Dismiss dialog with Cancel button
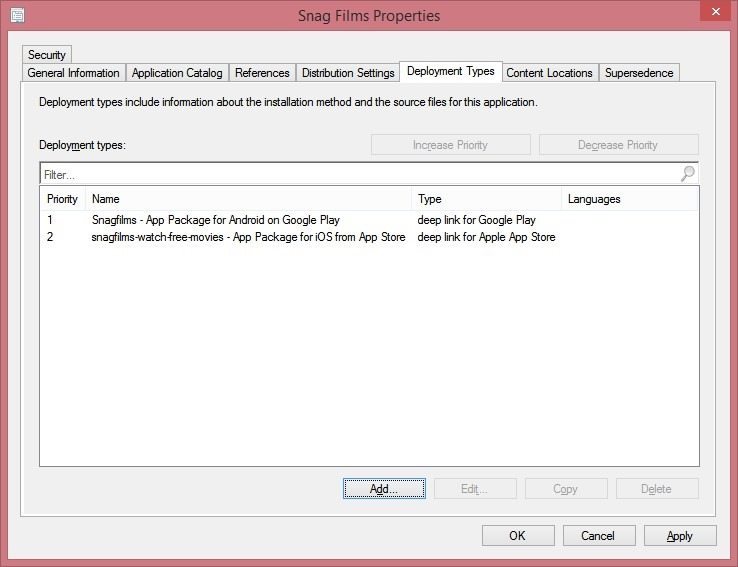 (x=599, y=535)
